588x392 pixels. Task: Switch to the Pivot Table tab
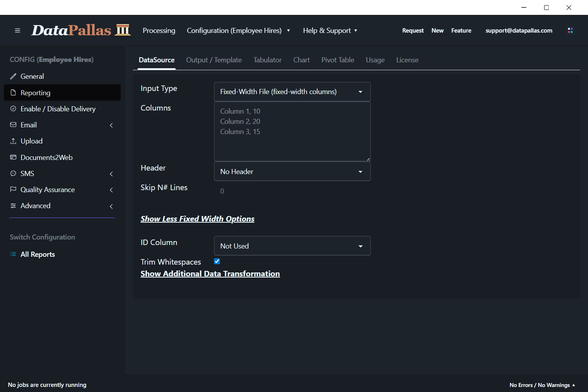click(338, 60)
